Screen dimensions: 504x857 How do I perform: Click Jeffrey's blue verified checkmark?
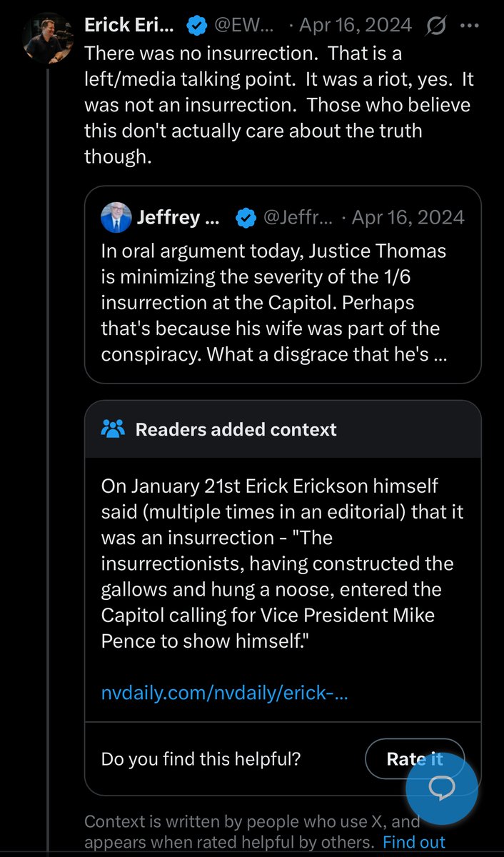tap(246, 218)
